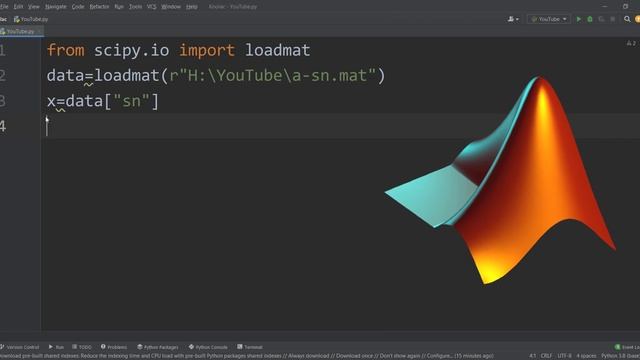Open the Edit menu
This screenshot has width=640, height=360.
(18, 7)
